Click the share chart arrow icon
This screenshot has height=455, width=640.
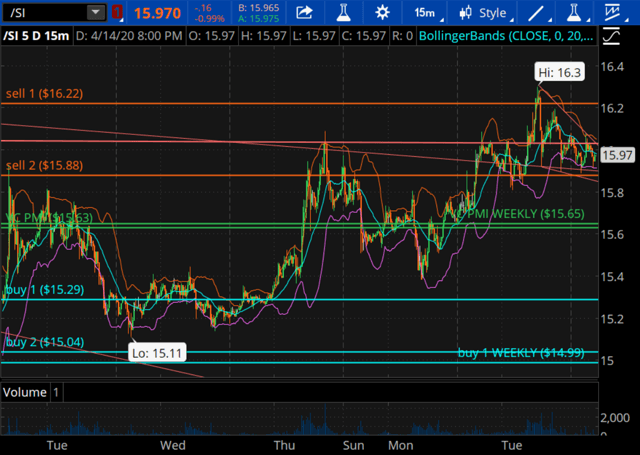(x=304, y=13)
